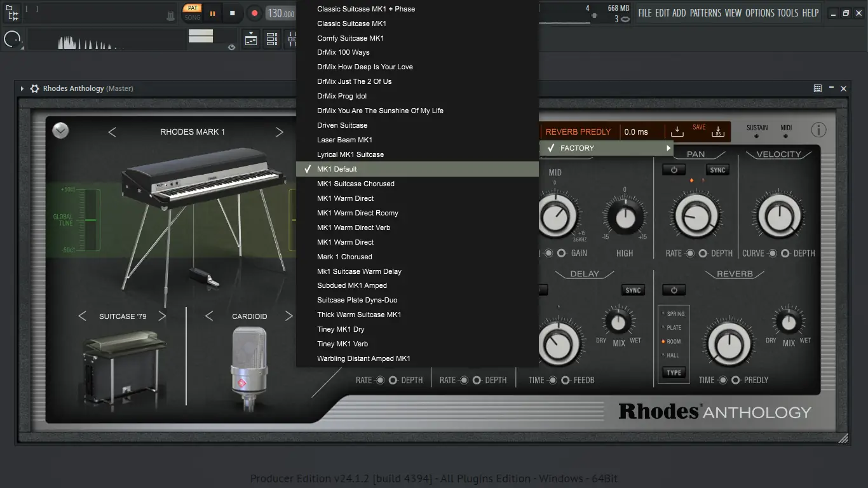
Task: Click the Reverb time knob
Action: point(730,345)
